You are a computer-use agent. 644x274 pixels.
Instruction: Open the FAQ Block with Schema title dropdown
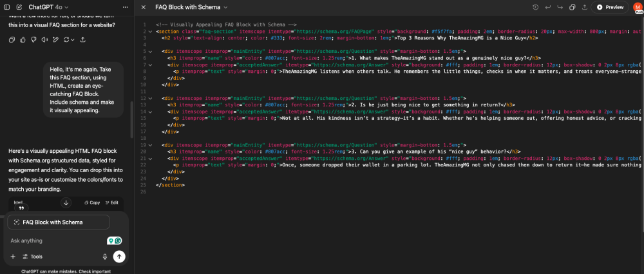coord(191,7)
